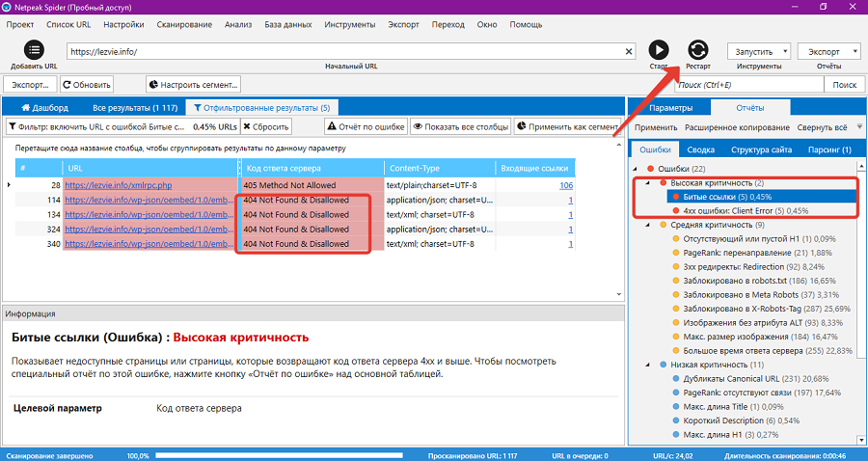Click the Поиск search button

pyautogui.click(x=844, y=85)
